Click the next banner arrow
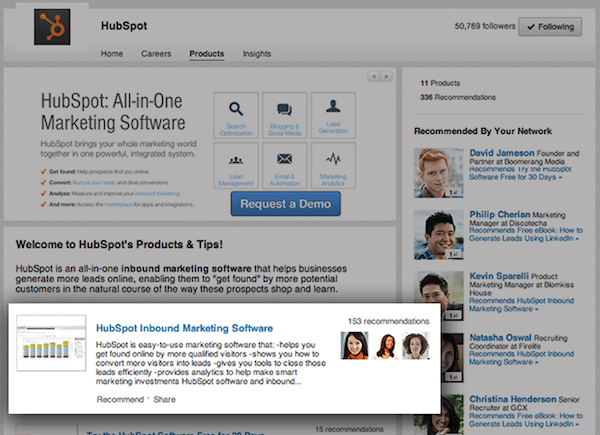The image size is (600, 435). tap(386, 77)
